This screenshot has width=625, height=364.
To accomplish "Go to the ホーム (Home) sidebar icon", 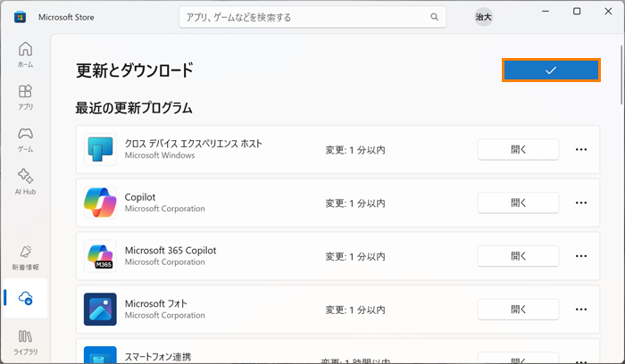I will coord(25,54).
